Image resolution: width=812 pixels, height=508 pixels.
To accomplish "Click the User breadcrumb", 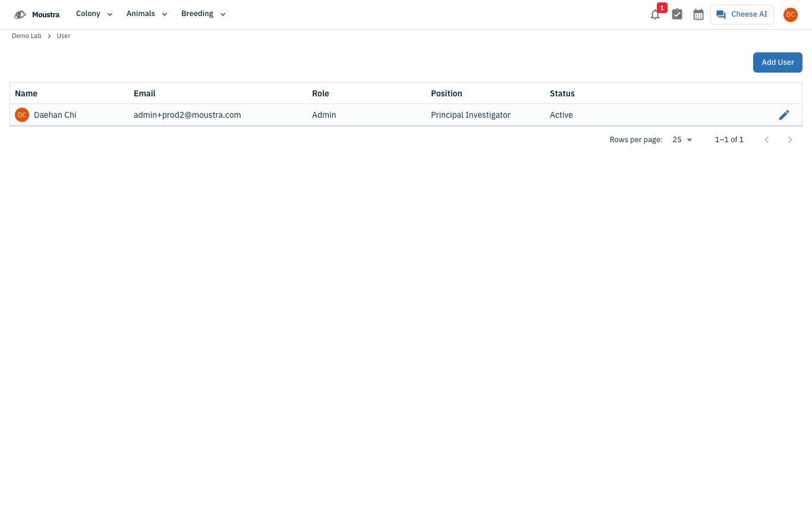I will pyautogui.click(x=64, y=36).
